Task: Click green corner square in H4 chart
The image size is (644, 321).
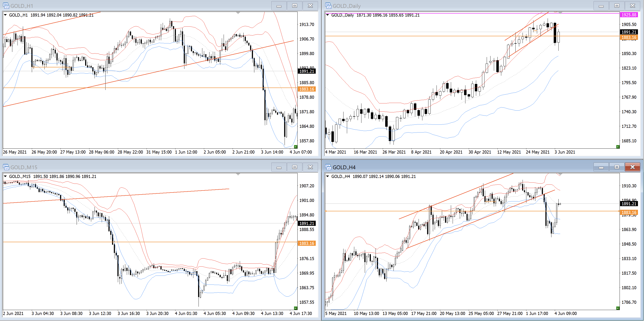Action: tap(618, 308)
